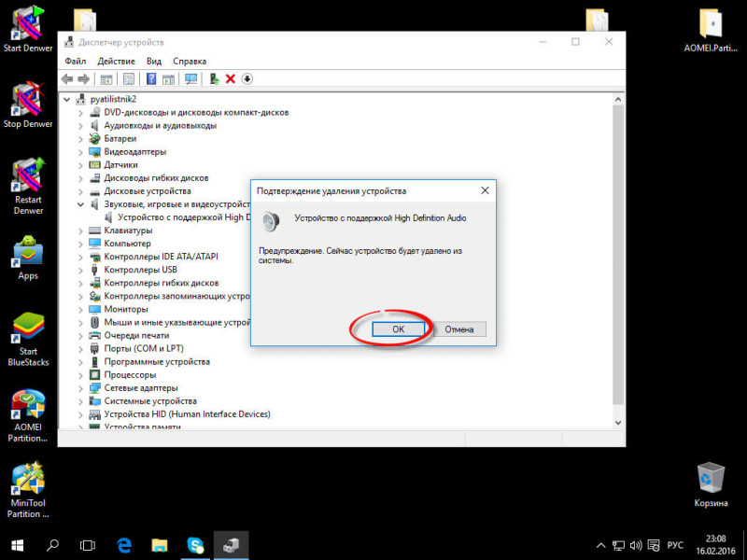Select the Дисковые устройства row
The height and width of the screenshot is (560, 747).
tap(148, 191)
